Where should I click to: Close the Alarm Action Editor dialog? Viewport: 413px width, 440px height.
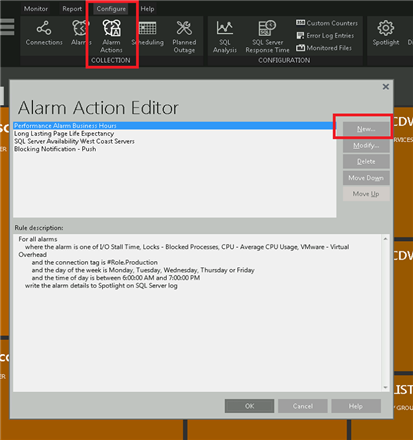(386, 87)
